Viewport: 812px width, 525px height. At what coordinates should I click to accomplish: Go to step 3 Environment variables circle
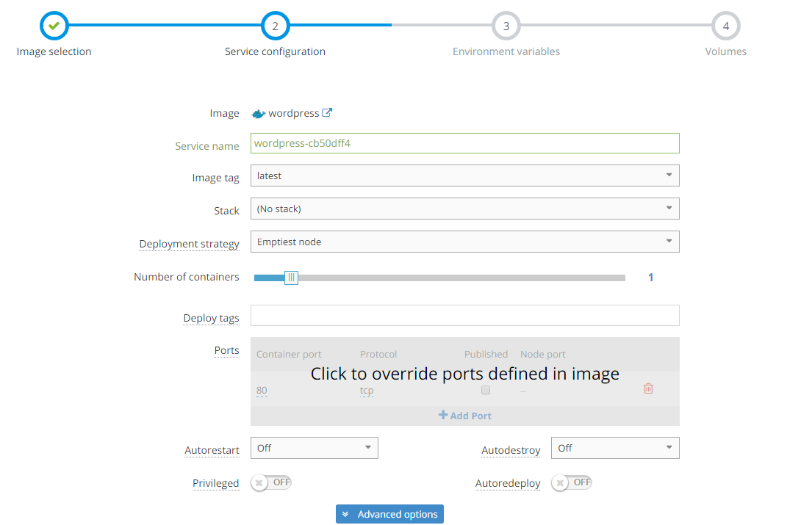[x=506, y=26]
